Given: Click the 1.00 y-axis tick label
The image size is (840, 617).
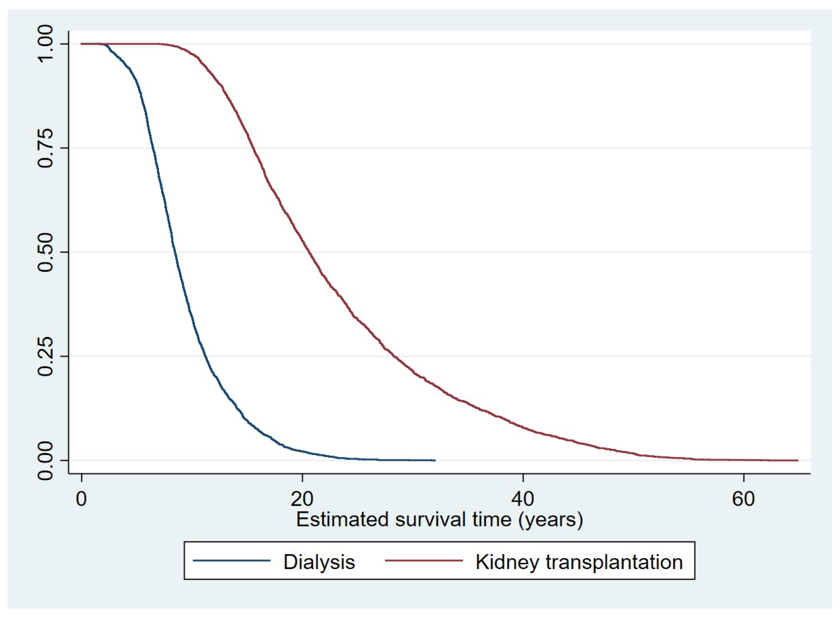Looking at the screenshot, I should pyautogui.click(x=46, y=44).
